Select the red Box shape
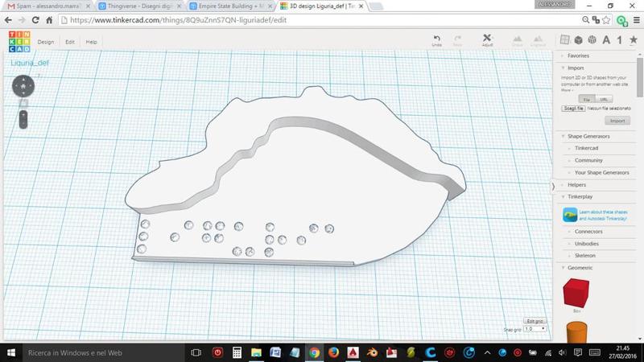 [576, 293]
